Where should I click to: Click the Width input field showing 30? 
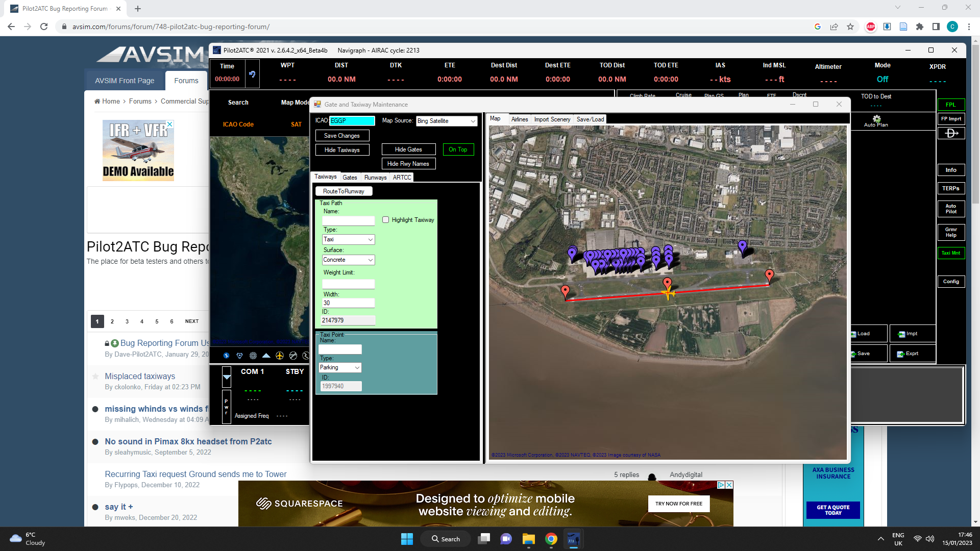click(x=349, y=303)
